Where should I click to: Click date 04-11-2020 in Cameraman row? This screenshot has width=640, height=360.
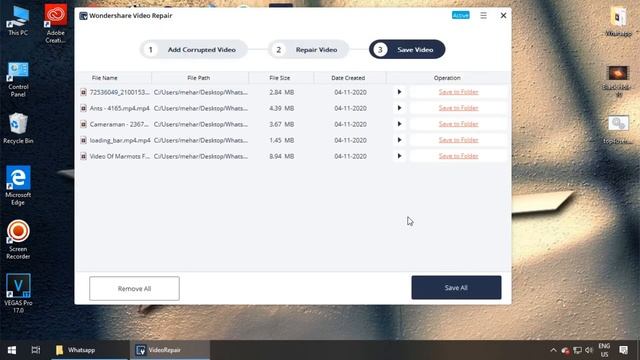pyautogui.click(x=350, y=124)
